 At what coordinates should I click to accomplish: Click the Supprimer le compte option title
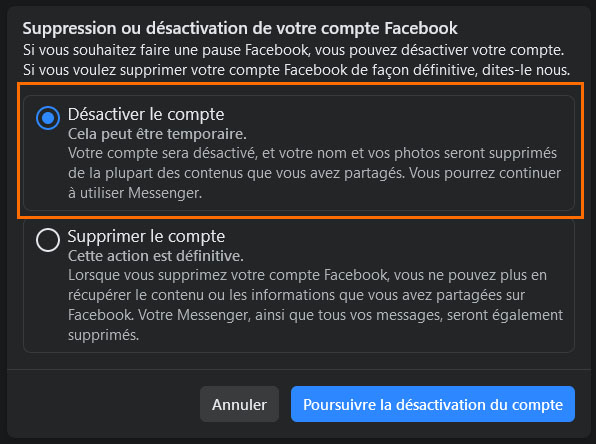(x=146, y=236)
